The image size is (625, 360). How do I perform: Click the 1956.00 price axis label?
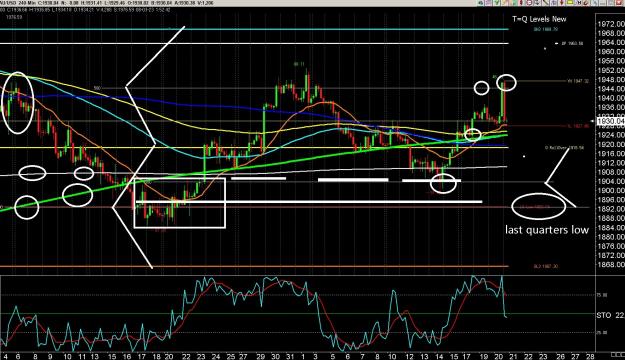pyautogui.click(x=611, y=61)
